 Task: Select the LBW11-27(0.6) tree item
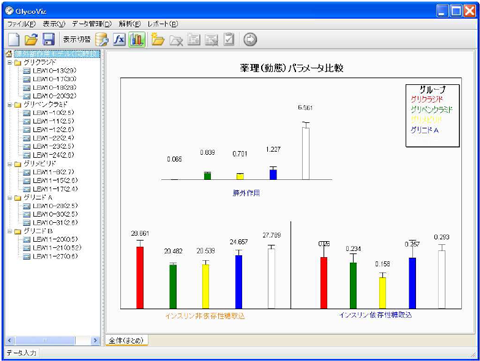coord(55,256)
